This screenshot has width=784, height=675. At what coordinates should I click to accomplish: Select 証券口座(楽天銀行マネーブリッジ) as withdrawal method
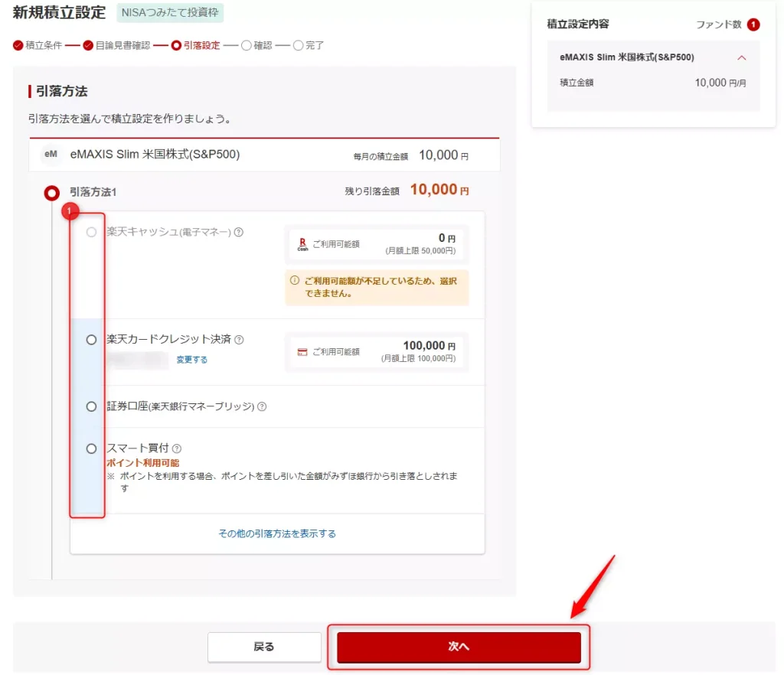tap(90, 406)
